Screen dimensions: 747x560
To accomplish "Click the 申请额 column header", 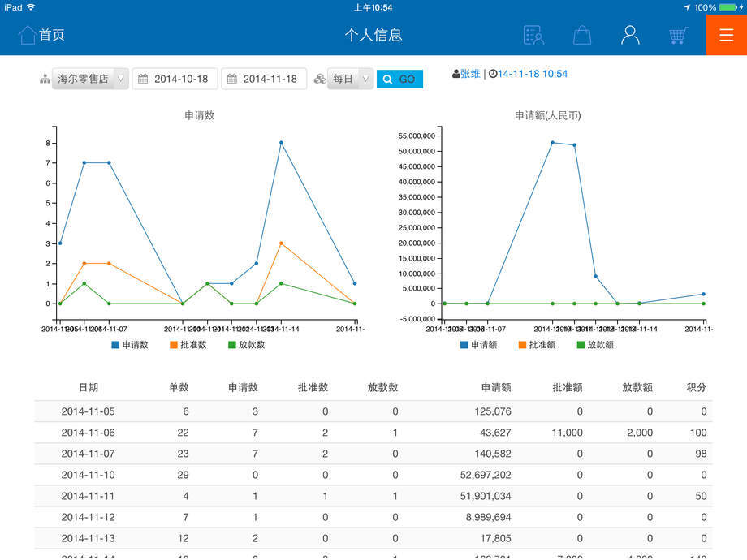I will point(495,388).
